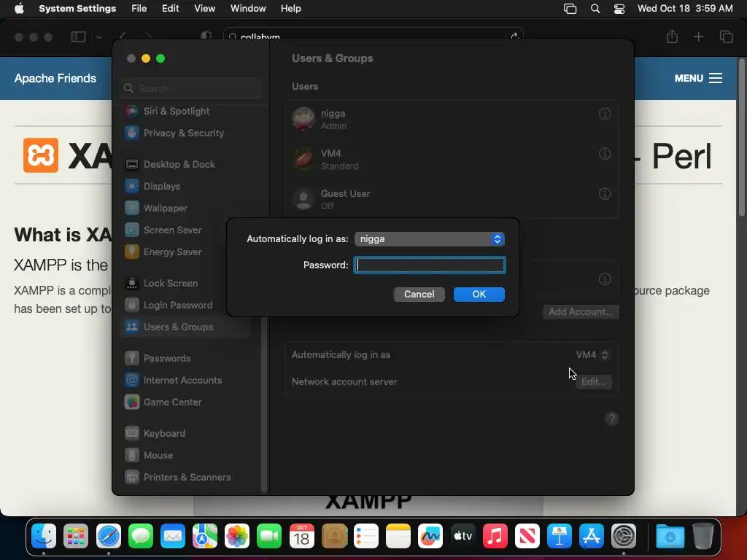Launch Safari from the Dock
This screenshot has height=560, width=747.
(108, 536)
